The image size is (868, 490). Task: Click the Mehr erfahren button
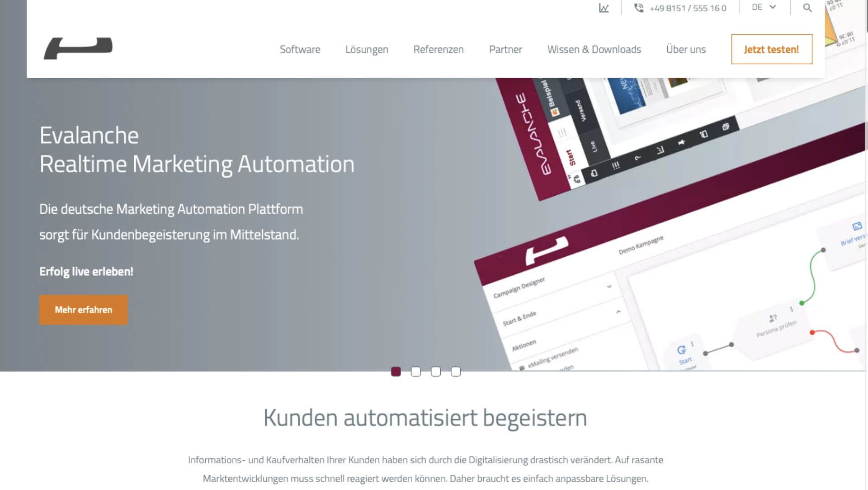click(83, 310)
